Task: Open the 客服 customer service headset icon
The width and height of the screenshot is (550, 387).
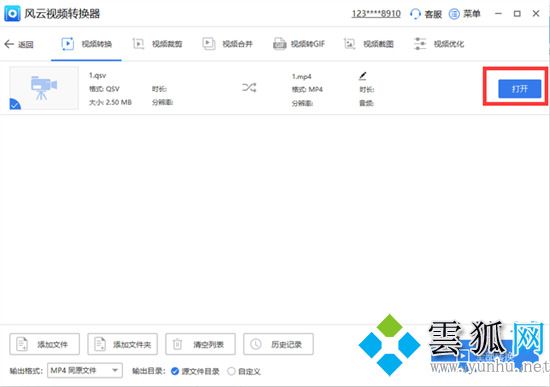Action: [415, 14]
